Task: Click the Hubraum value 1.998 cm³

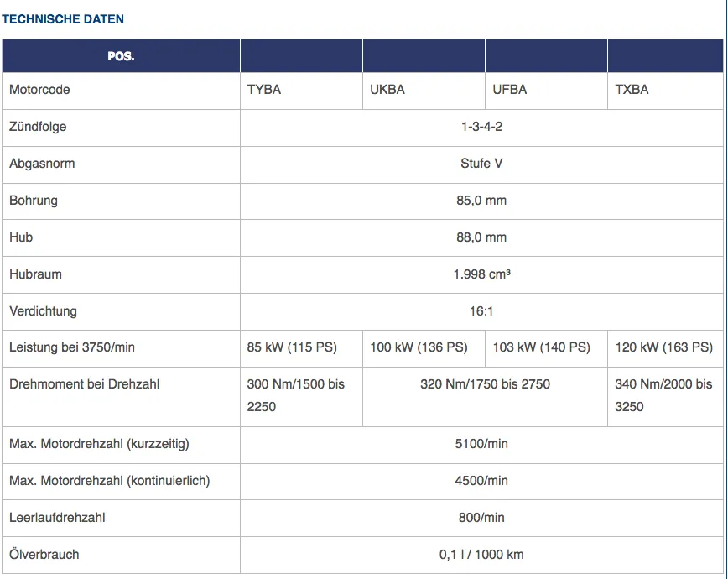Action: click(x=481, y=274)
